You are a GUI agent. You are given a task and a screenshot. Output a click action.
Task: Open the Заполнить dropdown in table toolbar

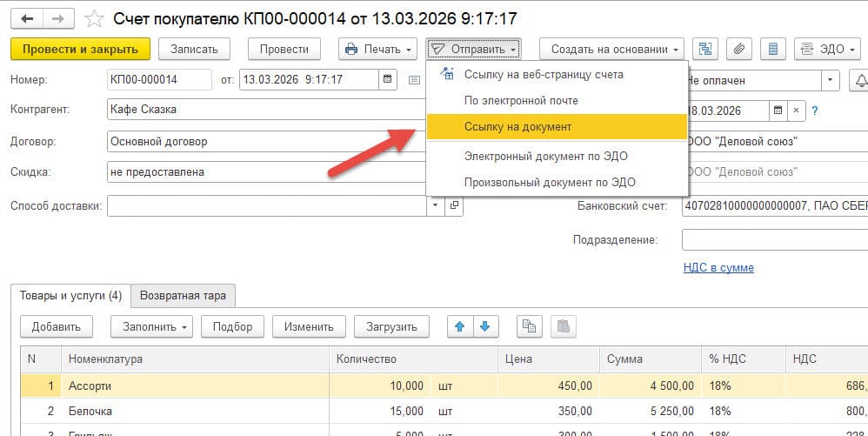click(151, 326)
